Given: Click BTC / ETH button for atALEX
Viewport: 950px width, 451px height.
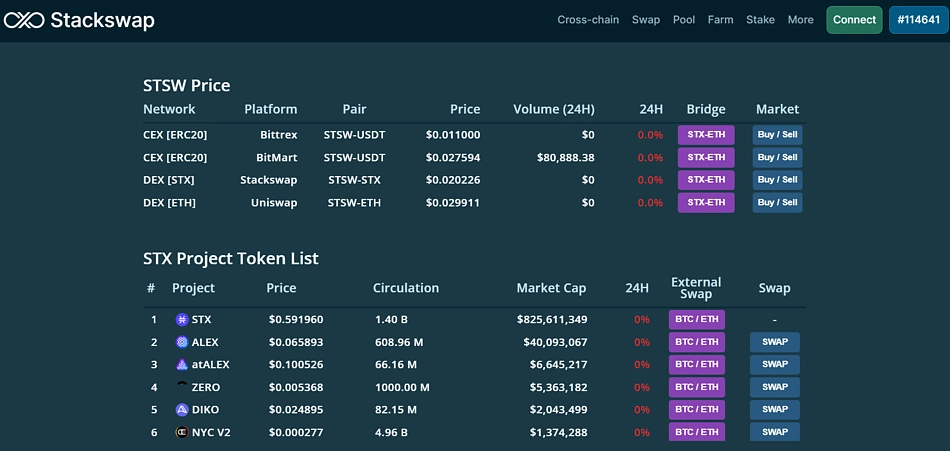Looking at the screenshot, I should (x=697, y=364).
